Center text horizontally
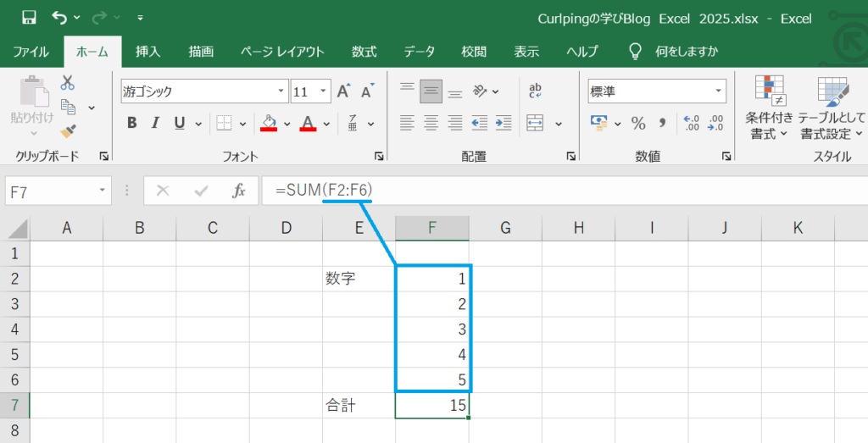Screen dimensions: 868x443 pyautogui.click(x=431, y=123)
